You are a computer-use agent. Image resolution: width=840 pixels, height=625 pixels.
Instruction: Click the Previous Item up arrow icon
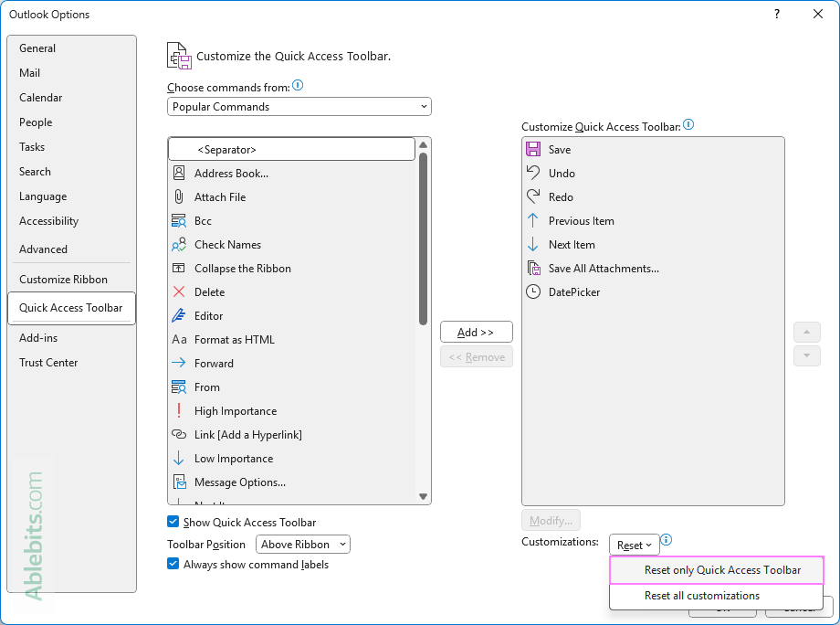tap(533, 220)
